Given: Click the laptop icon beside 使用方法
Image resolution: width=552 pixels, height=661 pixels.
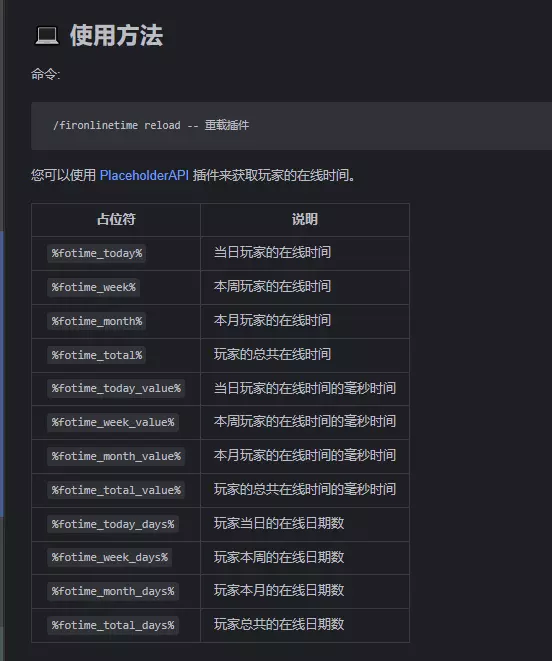Looking at the screenshot, I should (46, 35).
